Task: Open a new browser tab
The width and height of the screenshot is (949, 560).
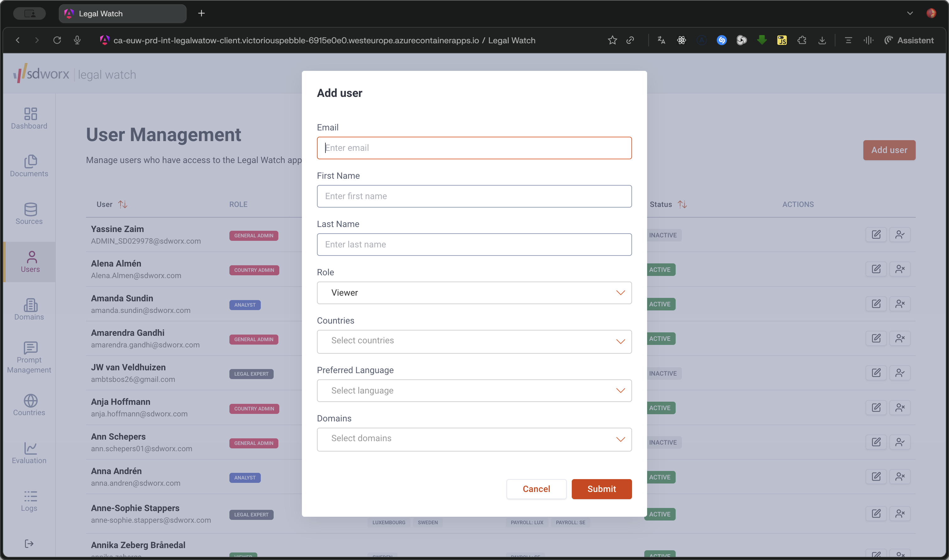Action: pyautogui.click(x=201, y=13)
